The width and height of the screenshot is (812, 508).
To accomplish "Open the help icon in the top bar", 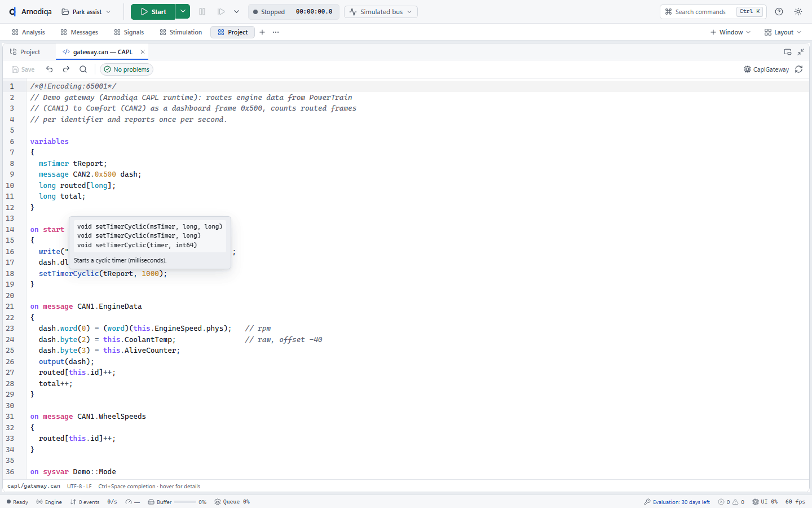I will (x=779, y=12).
